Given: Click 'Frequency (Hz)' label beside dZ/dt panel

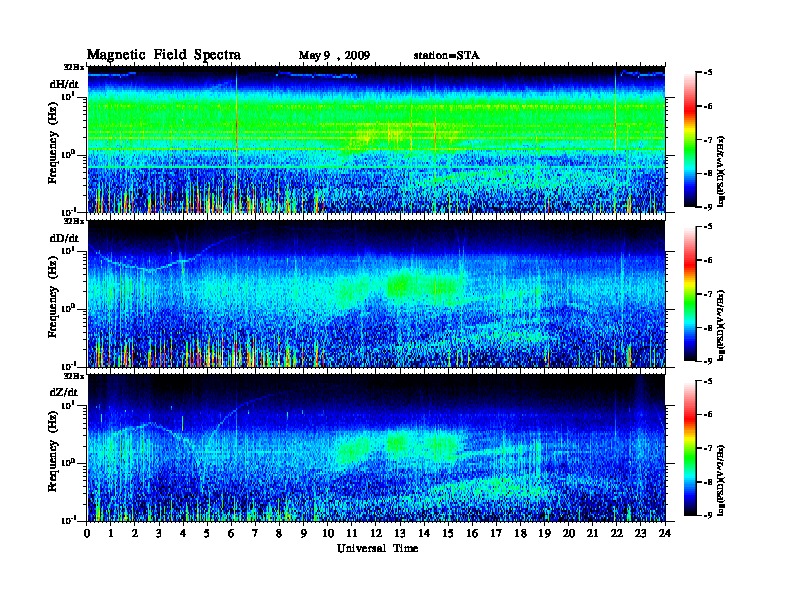Looking at the screenshot, I should 53,453.
